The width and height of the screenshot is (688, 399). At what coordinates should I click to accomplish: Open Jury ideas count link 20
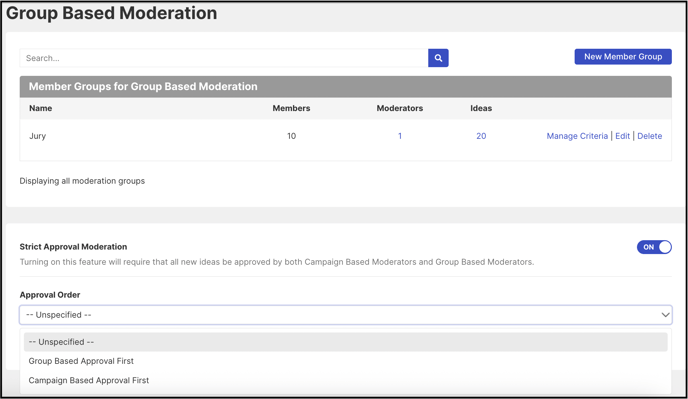pos(481,136)
